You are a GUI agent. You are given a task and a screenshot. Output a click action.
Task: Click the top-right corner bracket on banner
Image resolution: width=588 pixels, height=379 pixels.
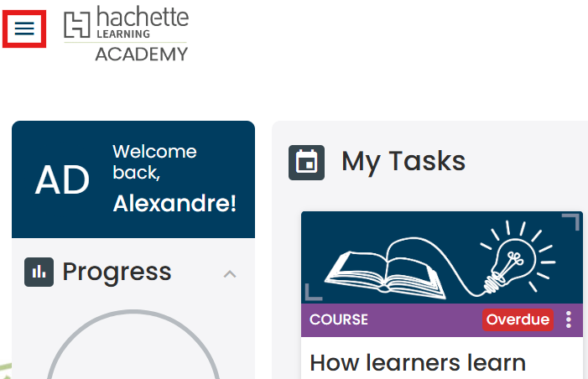[570, 222]
